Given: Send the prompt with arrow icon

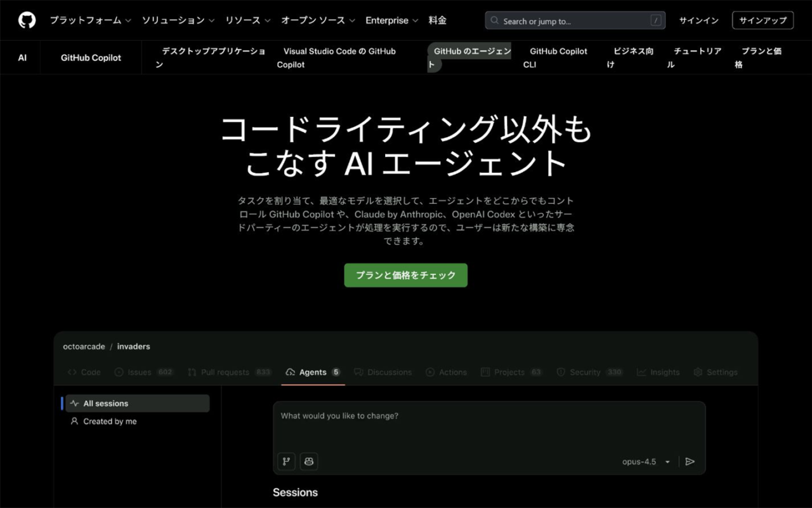Looking at the screenshot, I should click(x=690, y=462).
